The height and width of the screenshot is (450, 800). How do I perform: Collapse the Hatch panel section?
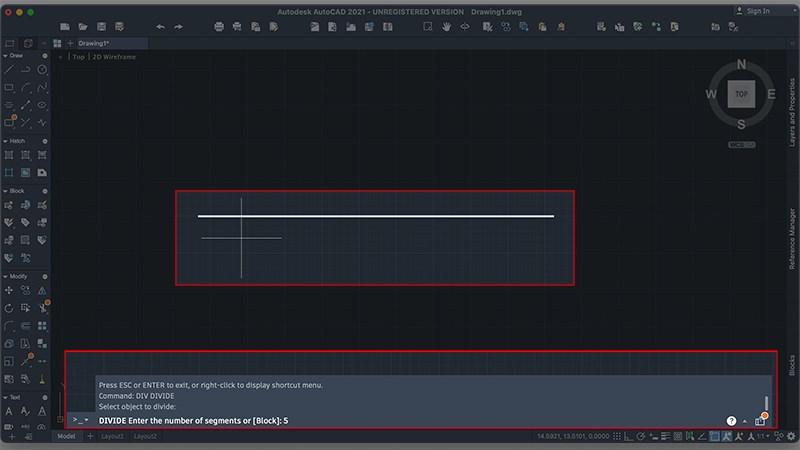coord(5,141)
